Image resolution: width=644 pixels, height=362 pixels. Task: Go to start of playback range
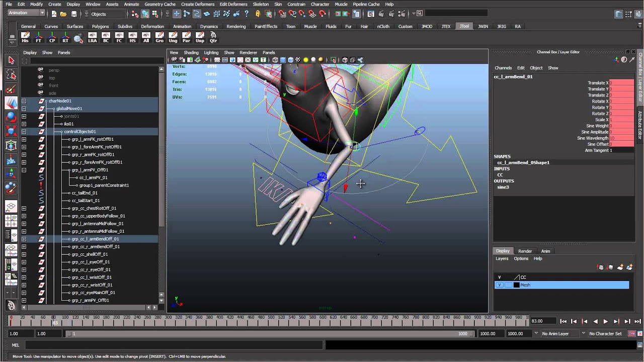click(563, 321)
